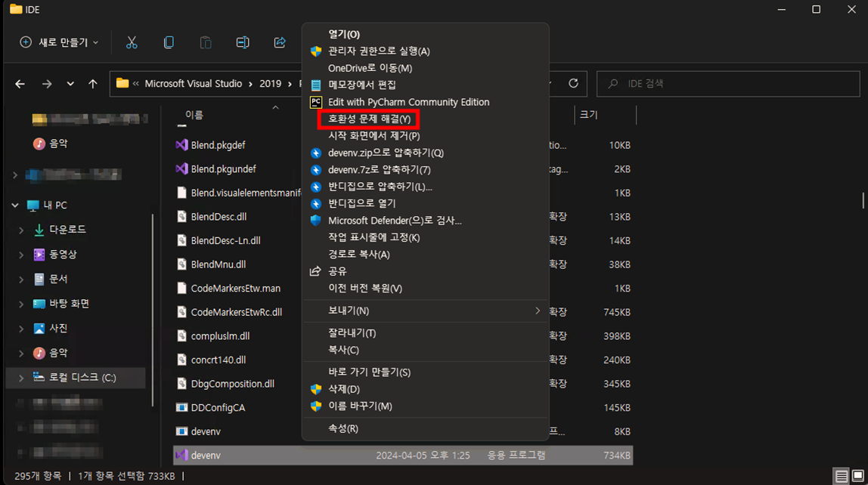
Task: Go up one folder level arrow
Action: [x=92, y=84]
